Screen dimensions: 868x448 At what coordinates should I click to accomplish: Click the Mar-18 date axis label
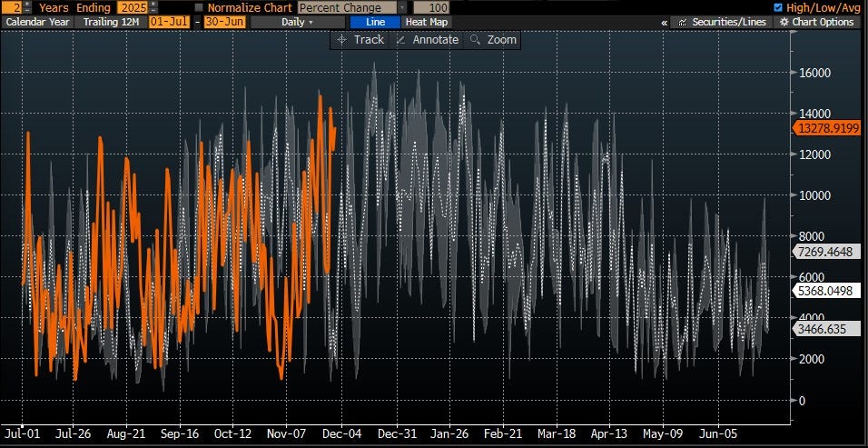pyautogui.click(x=557, y=433)
